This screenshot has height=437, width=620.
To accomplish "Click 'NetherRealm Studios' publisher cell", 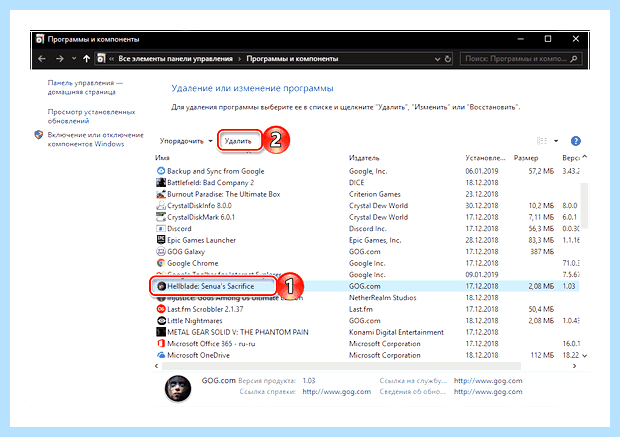I will tap(382, 297).
